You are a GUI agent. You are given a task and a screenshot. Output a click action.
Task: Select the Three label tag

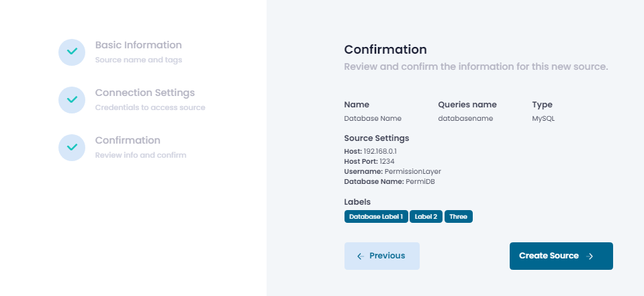(459, 217)
